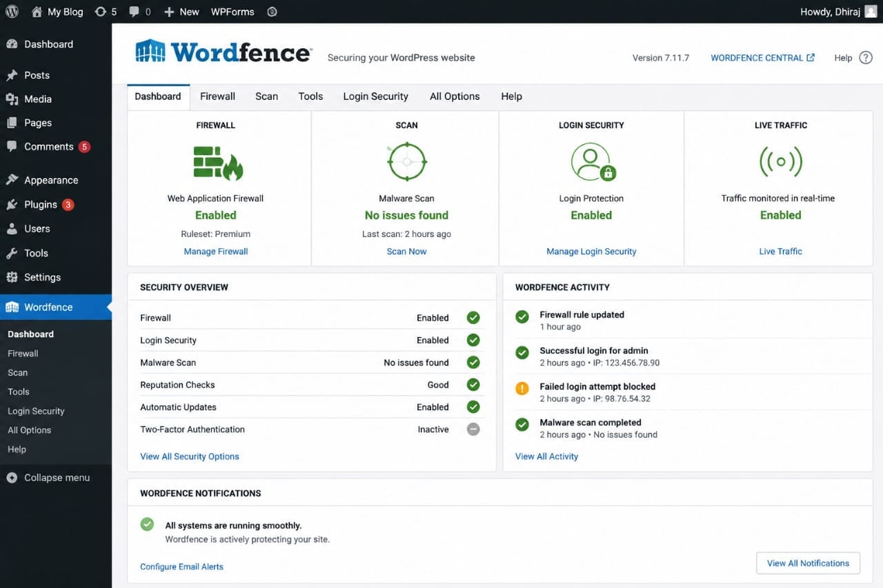Open the updates icon showing 5

106,12
